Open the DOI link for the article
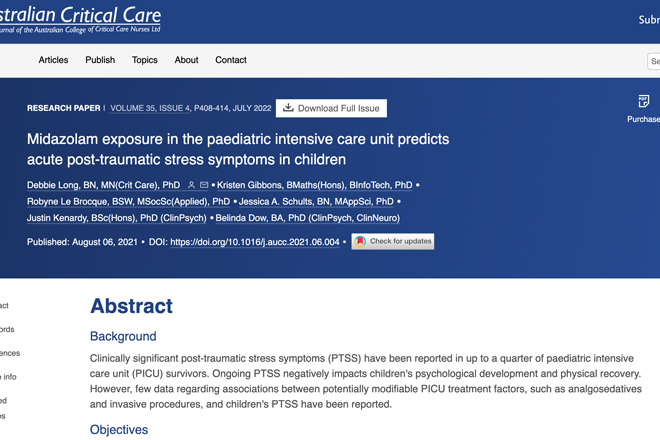Viewport: 660px width, 440px height. coord(255,242)
